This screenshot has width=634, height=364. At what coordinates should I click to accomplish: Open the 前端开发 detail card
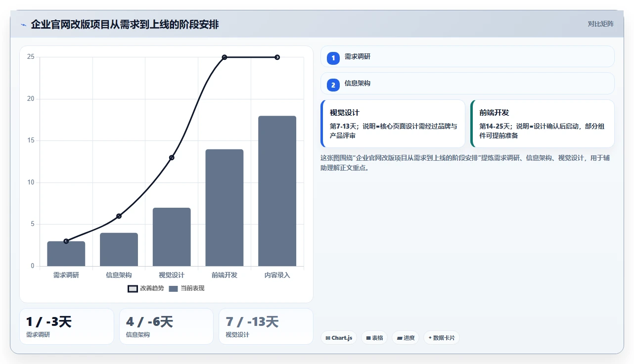(543, 124)
